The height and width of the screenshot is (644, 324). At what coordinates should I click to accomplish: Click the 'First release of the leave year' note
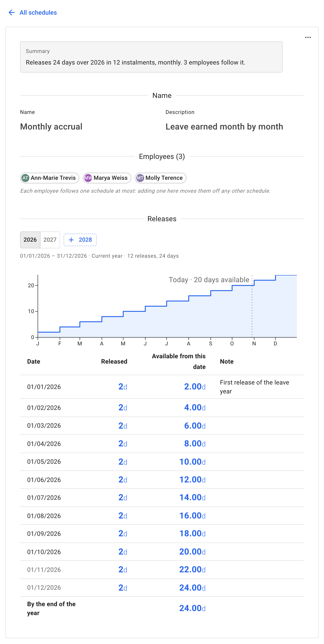coord(255,387)
